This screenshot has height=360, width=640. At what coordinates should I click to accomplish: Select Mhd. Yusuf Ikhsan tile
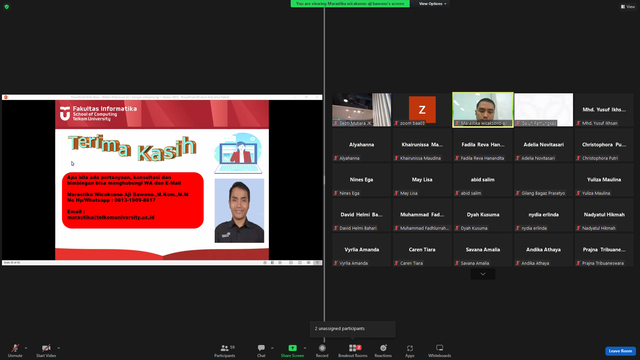coord(604,110)
